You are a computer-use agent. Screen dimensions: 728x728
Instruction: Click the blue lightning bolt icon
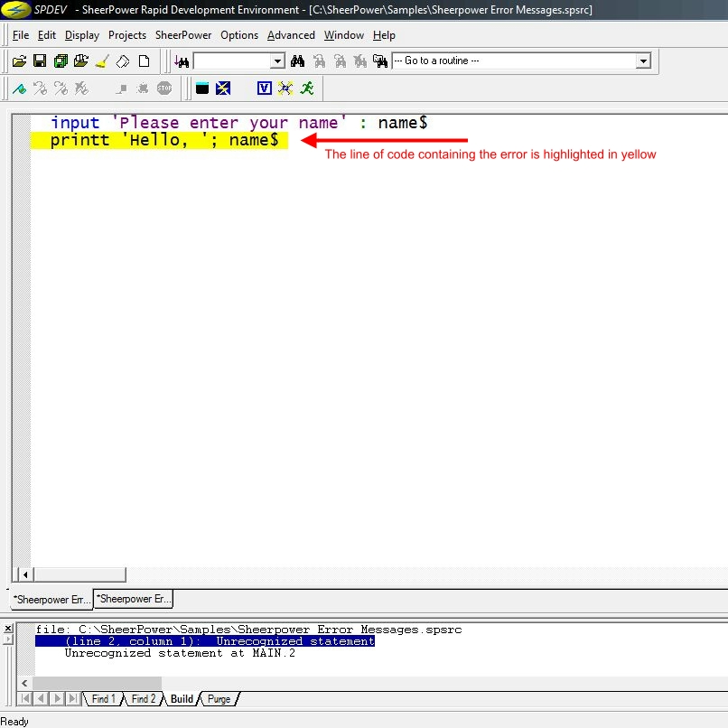click(223, 89)
